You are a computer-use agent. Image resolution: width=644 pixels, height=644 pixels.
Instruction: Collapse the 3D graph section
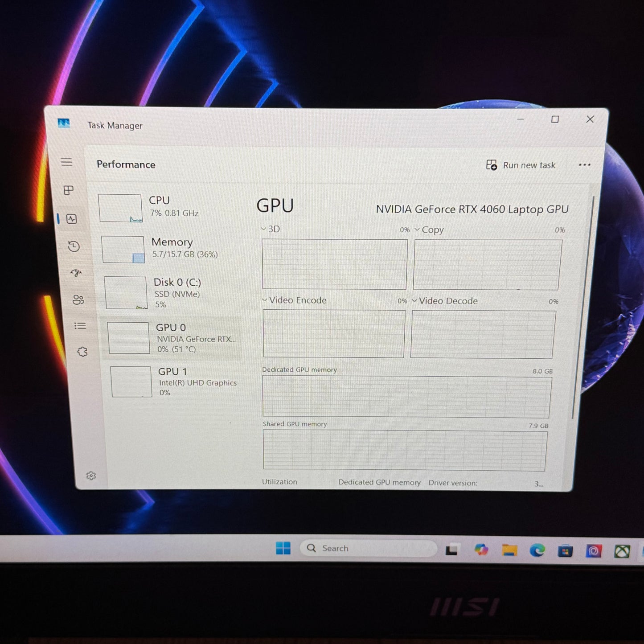click(x=264, y=229)
